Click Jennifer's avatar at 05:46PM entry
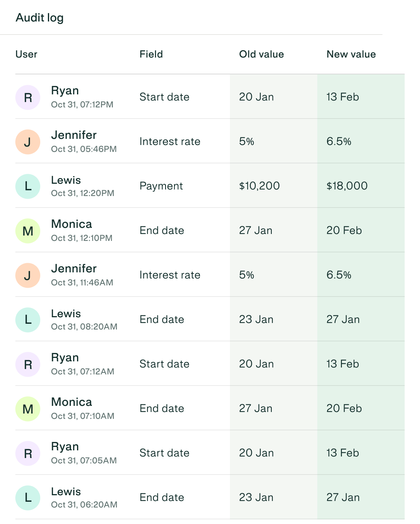The width and height of the screenshot is (420, 524). pos(28,142)
